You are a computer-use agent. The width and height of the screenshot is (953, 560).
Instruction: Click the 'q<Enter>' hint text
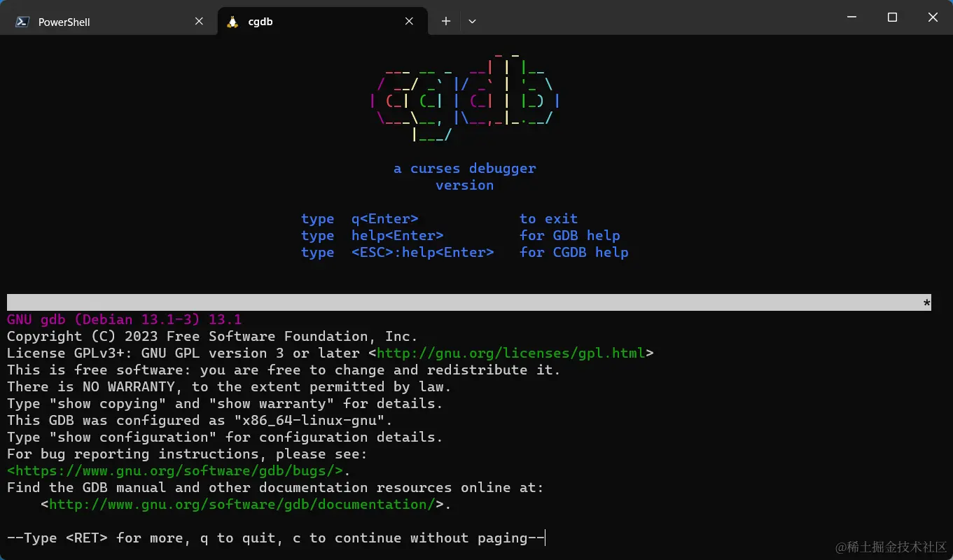point(385,219)
